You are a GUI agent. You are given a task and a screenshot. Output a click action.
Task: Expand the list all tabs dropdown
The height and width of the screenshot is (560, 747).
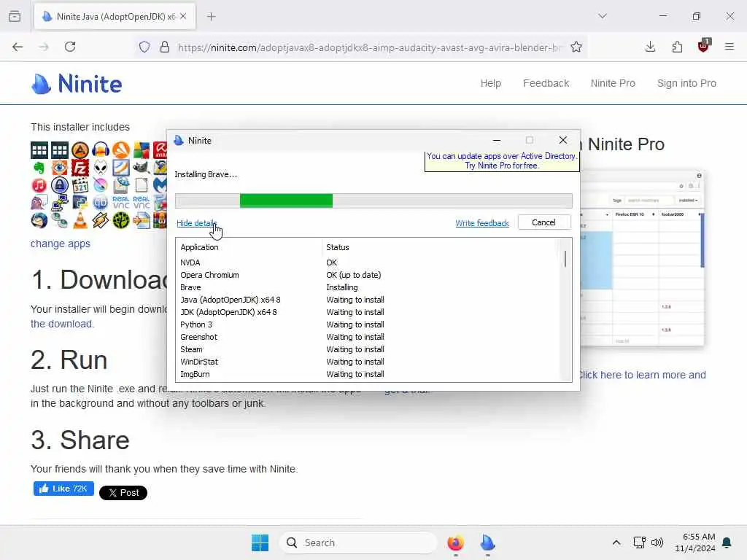click(603, 16)
